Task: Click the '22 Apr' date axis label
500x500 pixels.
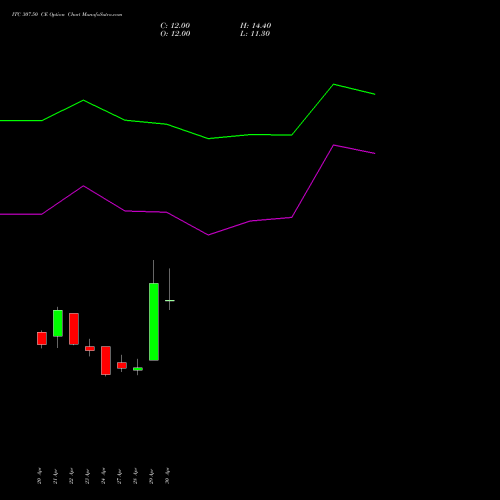Action: (71, 476)
